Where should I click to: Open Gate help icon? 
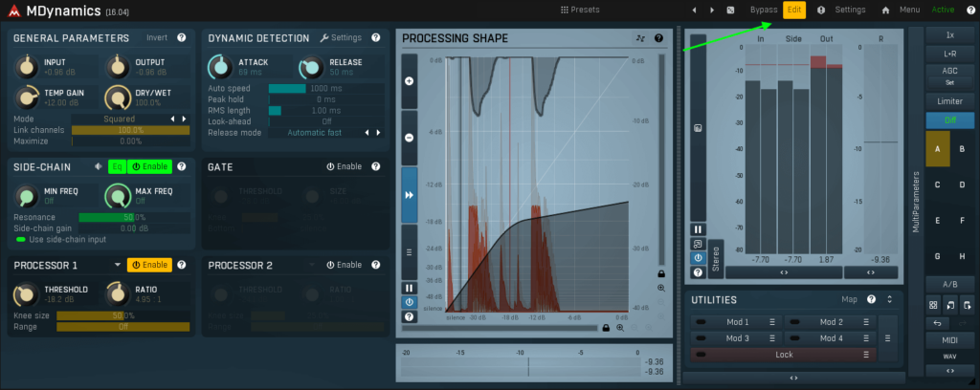coord(375,166)
